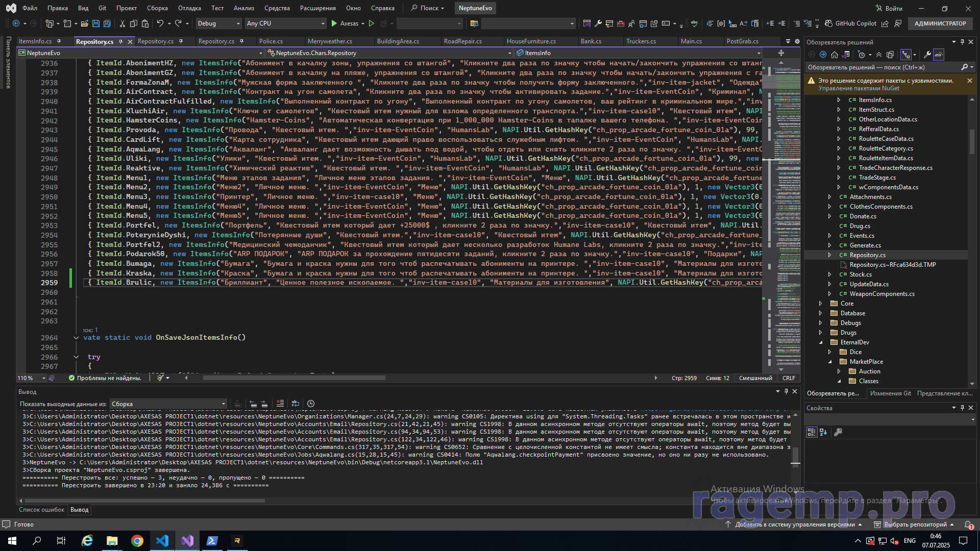Viewport: 980px width, 551px height.
Task: Open the Отладка menu
Action: 189,8
